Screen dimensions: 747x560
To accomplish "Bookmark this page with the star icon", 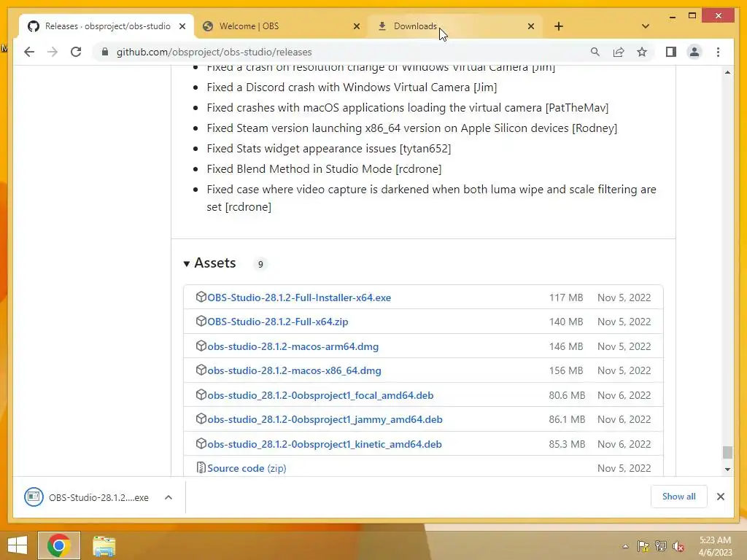I will [642, 52].
